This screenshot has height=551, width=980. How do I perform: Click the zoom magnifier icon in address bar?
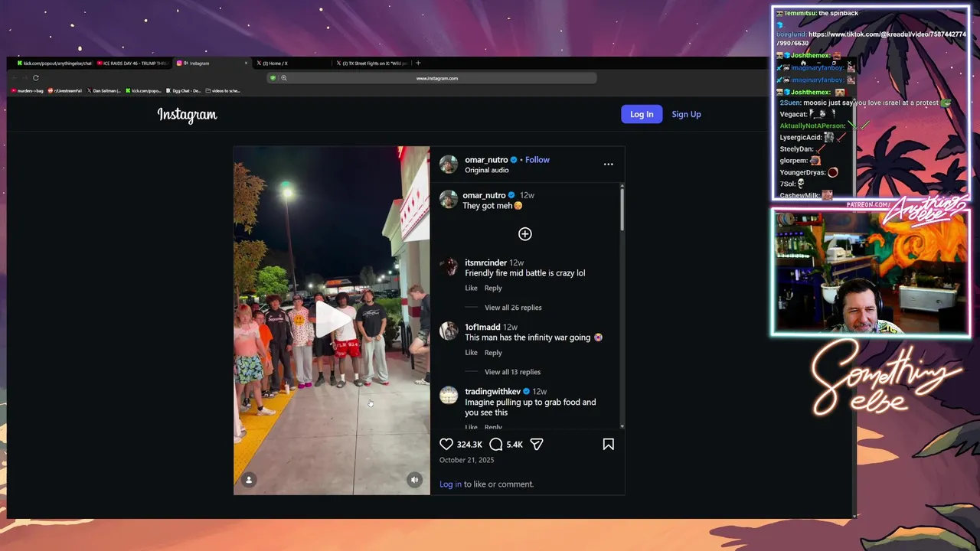pos(283,78)
